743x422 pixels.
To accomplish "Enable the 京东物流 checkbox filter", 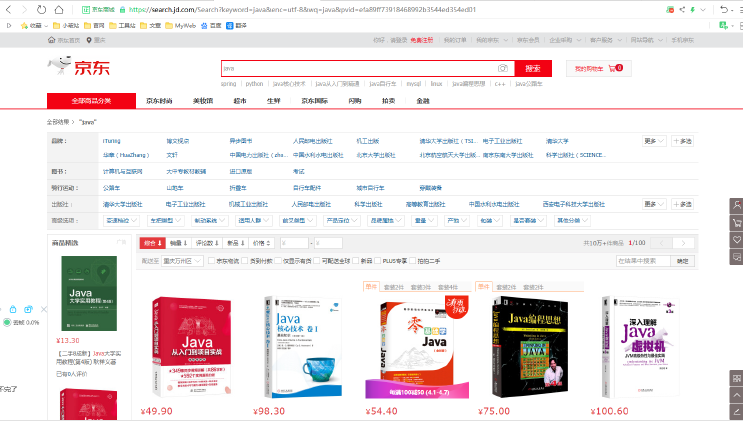I will click(x=208, y=260).
